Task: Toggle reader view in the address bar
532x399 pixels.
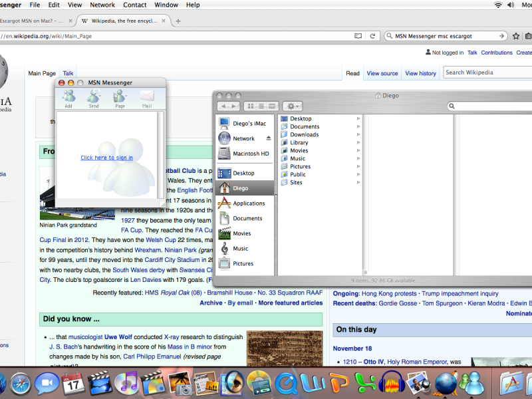Action: (x=358, y=36)
